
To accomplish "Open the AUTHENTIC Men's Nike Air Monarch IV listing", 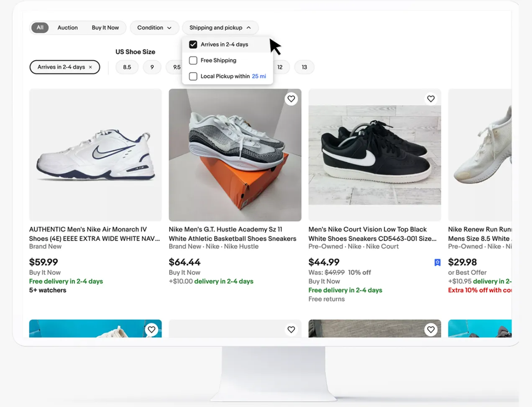I will pos(95,234).
